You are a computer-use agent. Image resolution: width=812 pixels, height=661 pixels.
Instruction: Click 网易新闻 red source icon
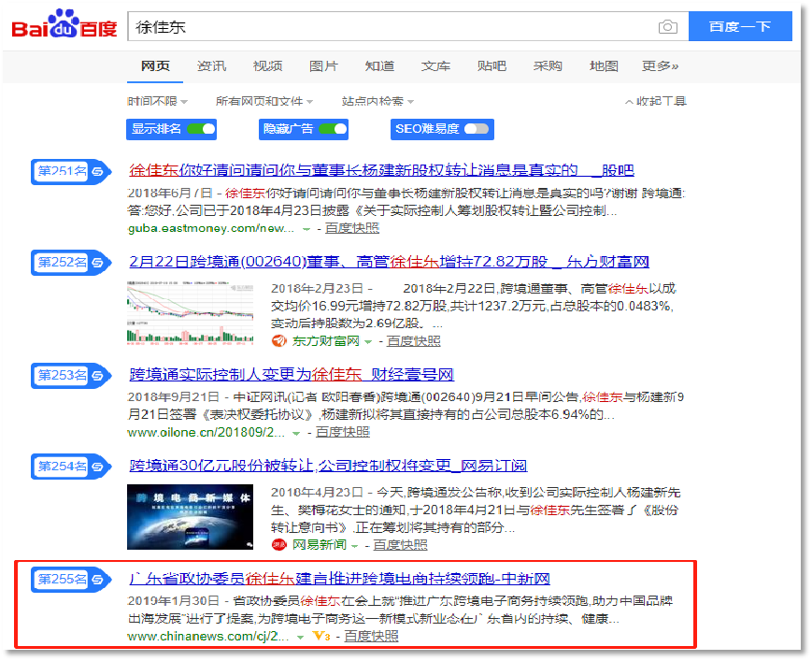coord(279,545)
